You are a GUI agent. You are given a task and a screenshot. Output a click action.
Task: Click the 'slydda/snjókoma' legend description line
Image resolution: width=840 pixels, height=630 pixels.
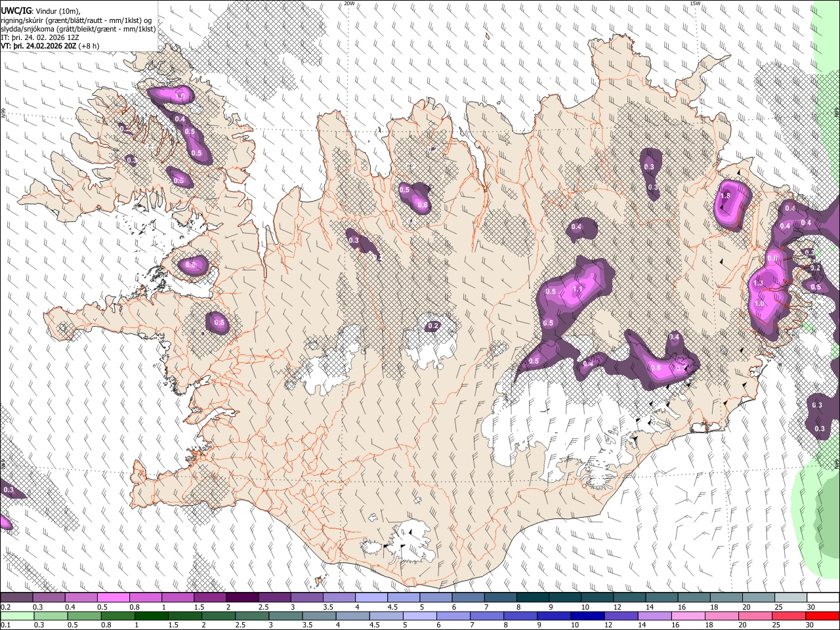click(78, 29)
